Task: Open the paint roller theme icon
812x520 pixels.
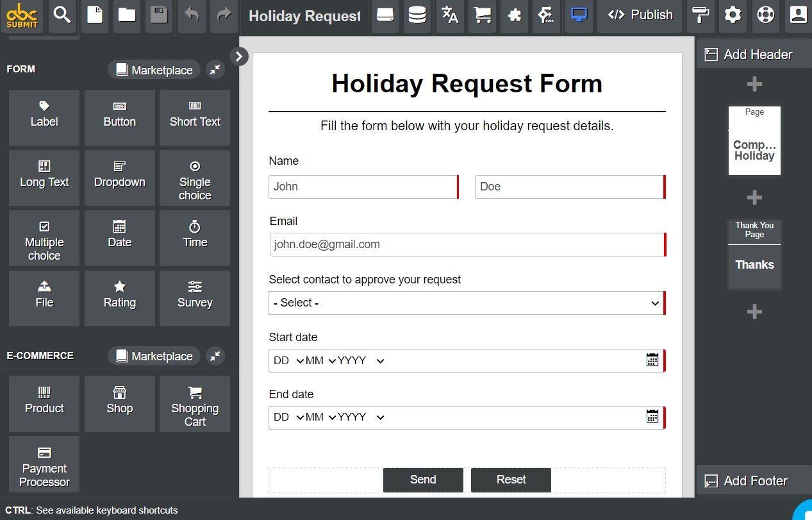Action: [701, 15]
